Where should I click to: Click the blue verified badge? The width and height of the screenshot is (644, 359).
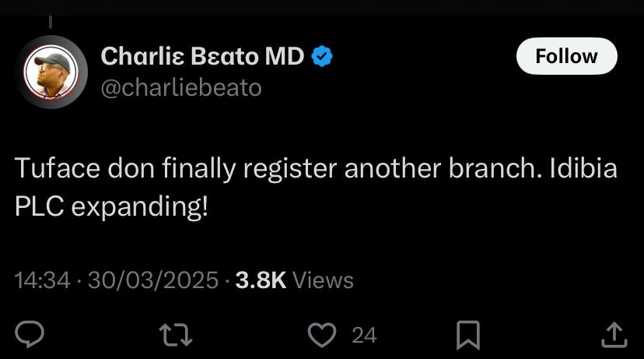(323, 57)
